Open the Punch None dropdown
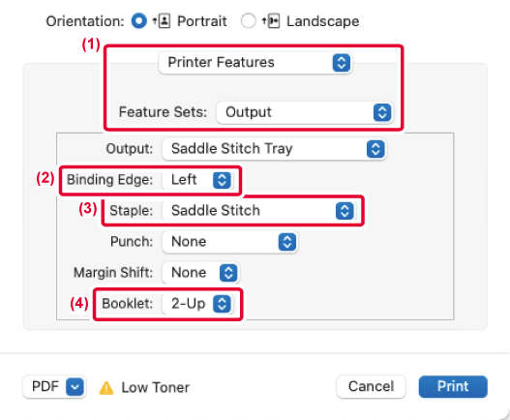510x420 pixels. (229, 242)
